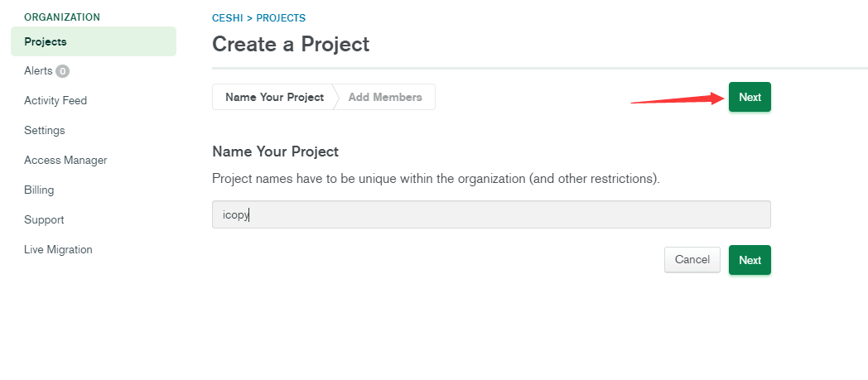Screen dimensions: 868x380
Task: Click the Next button beside Cancel
Action: tap(750, 260)
